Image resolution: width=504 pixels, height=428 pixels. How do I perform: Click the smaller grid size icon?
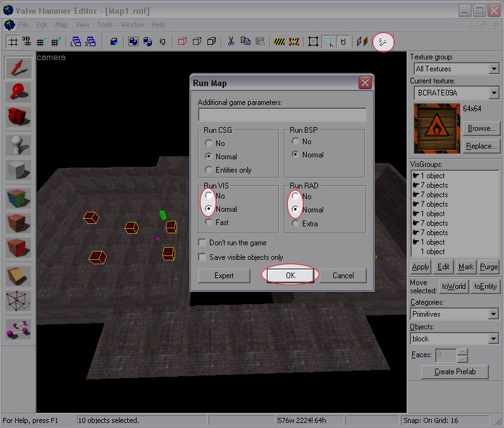pyautogui.click(x=41, y=42)
